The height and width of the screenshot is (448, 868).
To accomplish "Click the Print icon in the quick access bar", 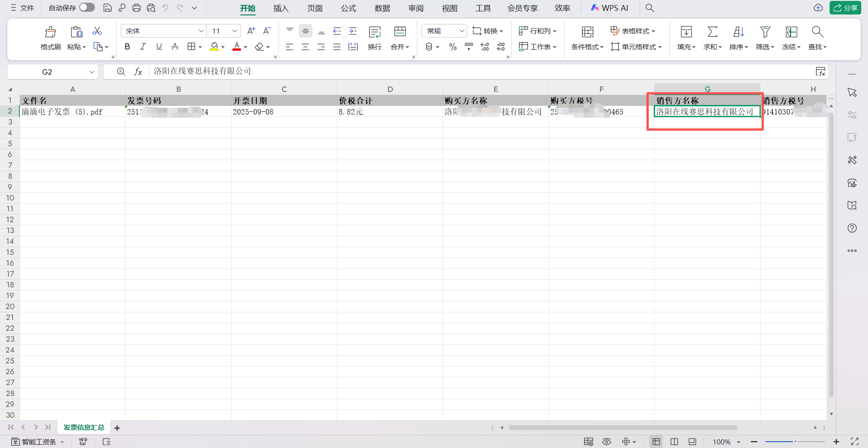I will click(137, 8).
